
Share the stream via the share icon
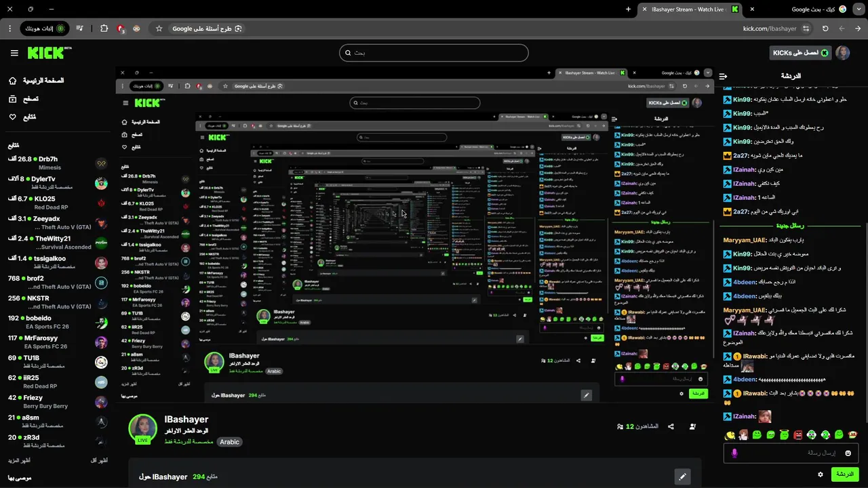click(x=671, y=426)
